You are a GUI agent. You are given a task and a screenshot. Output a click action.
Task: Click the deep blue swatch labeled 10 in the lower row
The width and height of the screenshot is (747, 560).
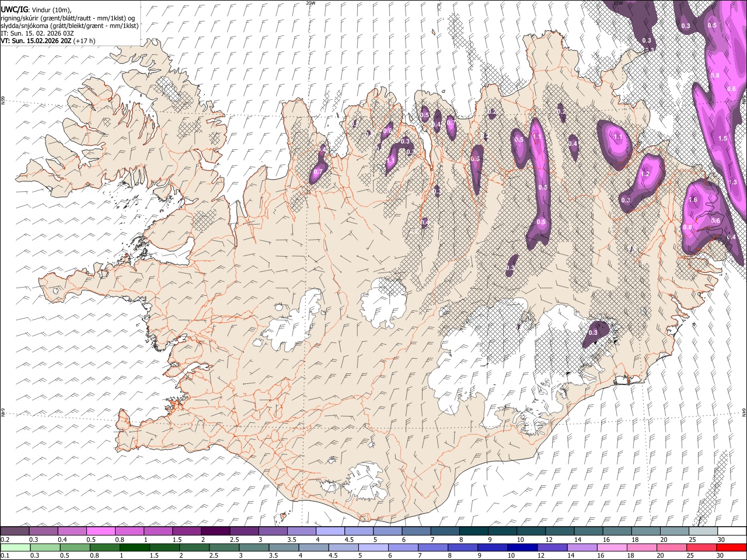point(522,547)
